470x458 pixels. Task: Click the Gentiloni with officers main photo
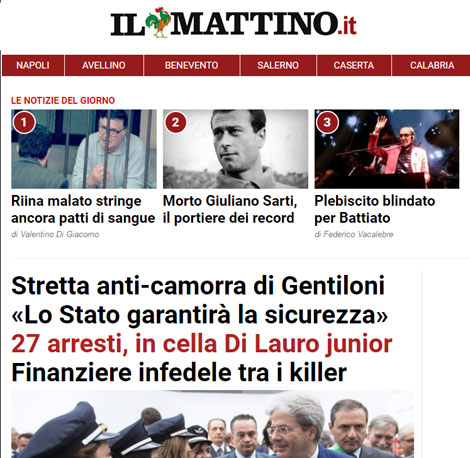213,424
